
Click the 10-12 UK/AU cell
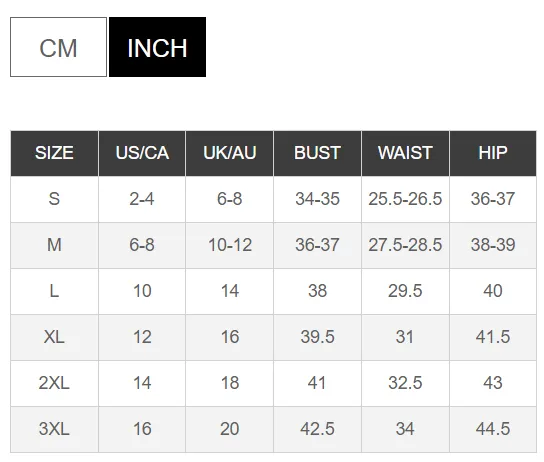tap(230, 245)
